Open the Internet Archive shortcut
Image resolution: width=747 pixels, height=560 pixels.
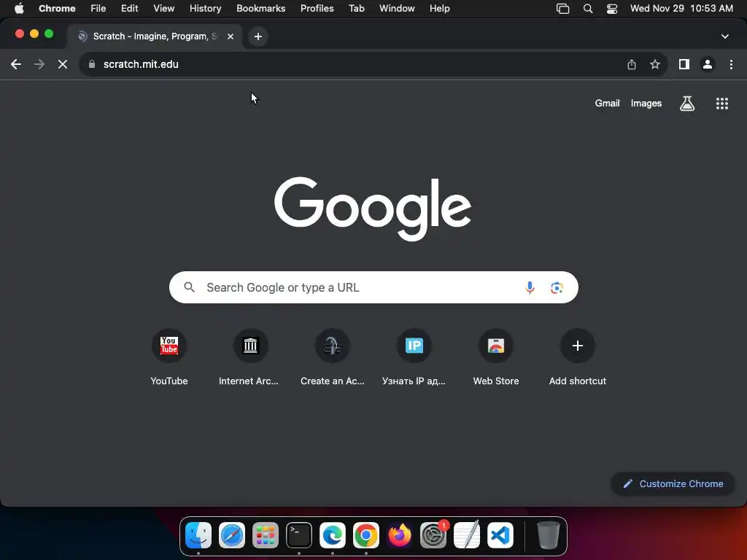point(250,357)
